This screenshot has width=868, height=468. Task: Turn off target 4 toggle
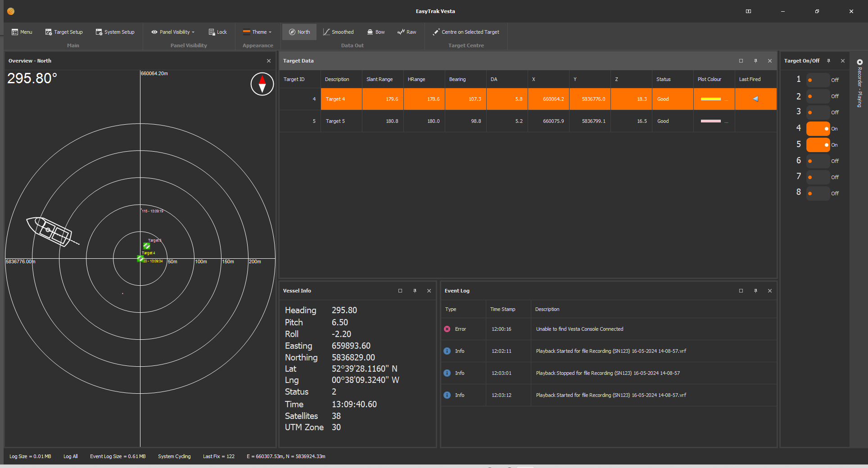click(818, 129)
